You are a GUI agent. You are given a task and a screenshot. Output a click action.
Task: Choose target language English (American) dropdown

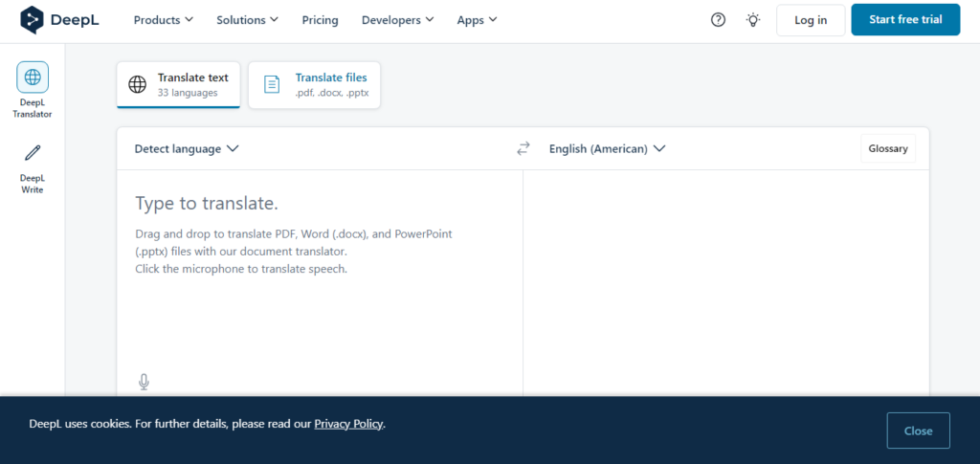pyautogui.click(x=607, y=148)
